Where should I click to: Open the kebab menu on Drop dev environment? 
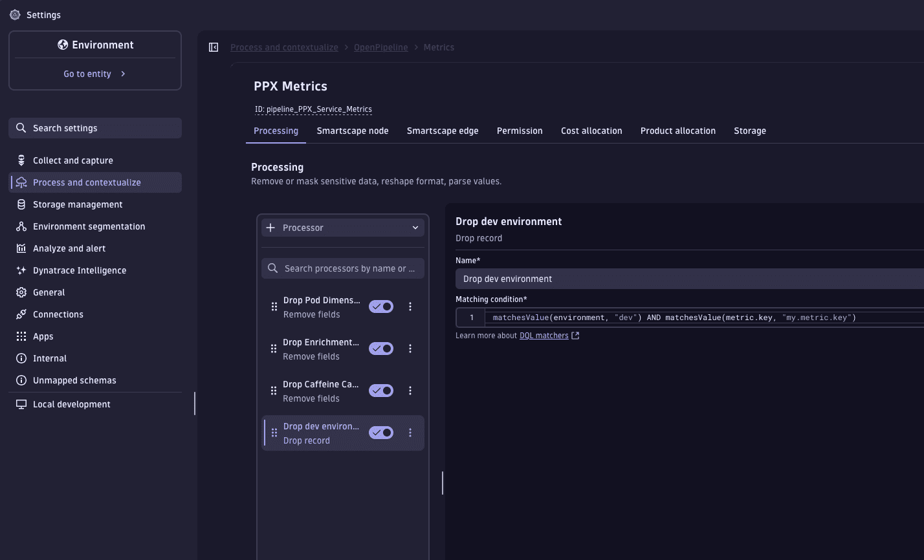tap(410, 432)
